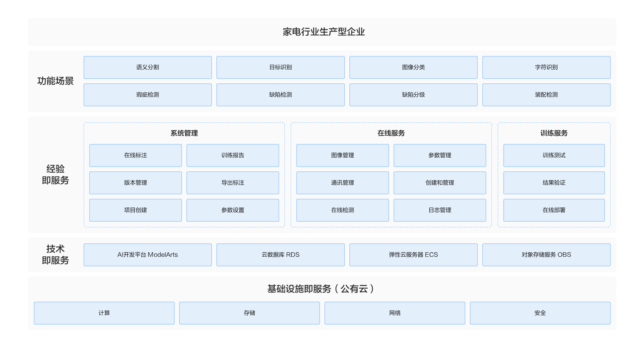Click the 对象存储服务 OBS box
The height and width of the screenshot is (352, 644).
click(546, 255)
